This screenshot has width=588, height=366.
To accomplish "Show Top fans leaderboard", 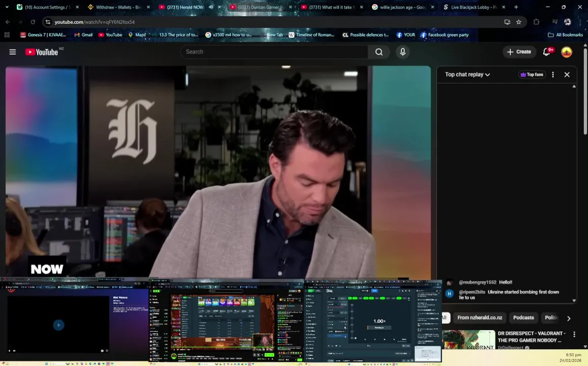I will tap(532, 75).
